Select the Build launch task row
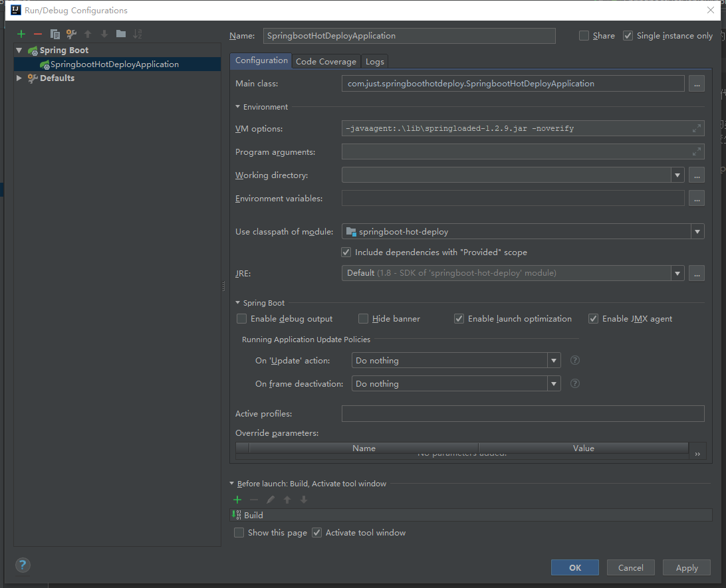 click(x=471, y=515)
